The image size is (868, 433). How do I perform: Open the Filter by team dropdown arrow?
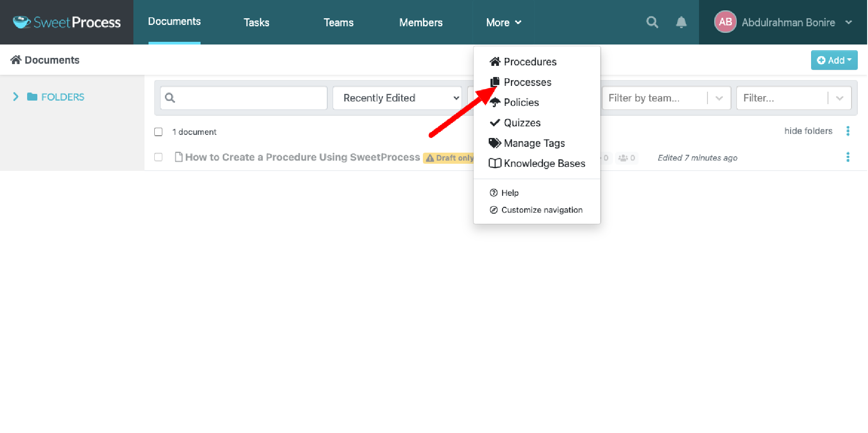pos(719,98)
